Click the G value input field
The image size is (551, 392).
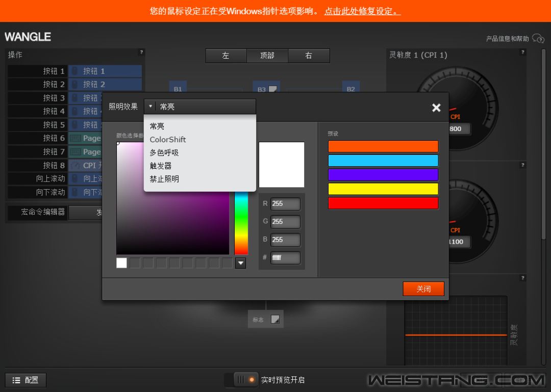tap(285, 222)
